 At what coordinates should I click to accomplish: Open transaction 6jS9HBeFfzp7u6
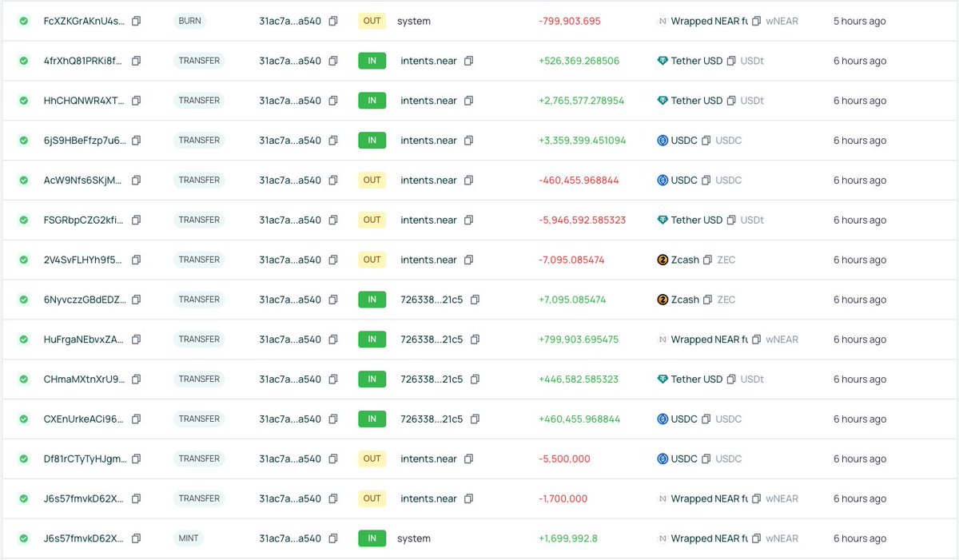pos(84,141)
